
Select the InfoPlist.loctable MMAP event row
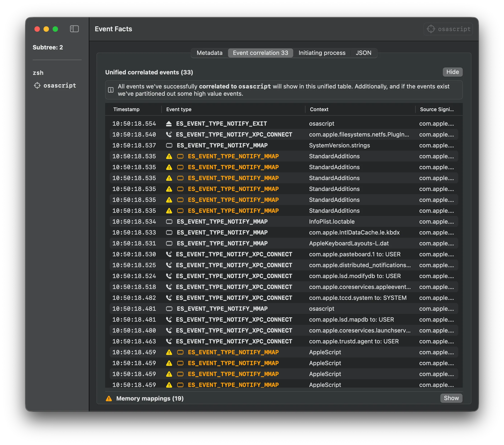(x=283, y=222)
